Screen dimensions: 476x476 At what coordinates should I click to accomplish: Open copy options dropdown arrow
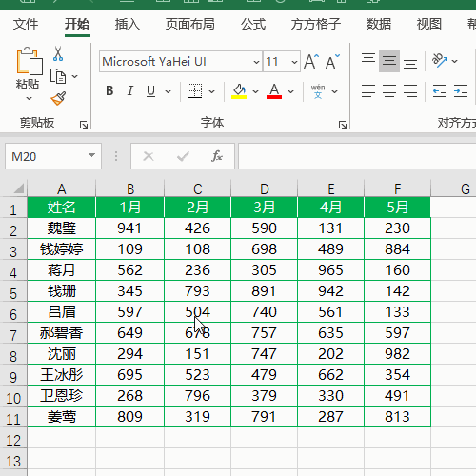[x=74, y=76]
